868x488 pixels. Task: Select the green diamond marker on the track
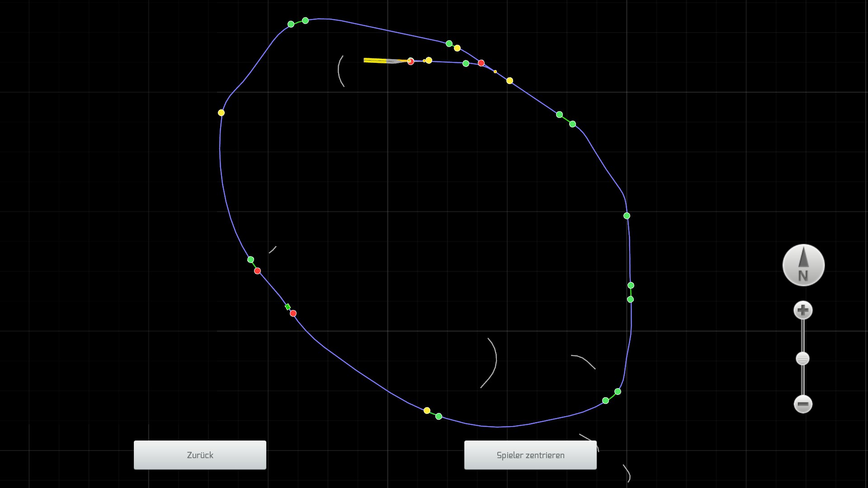coord(288,307)
